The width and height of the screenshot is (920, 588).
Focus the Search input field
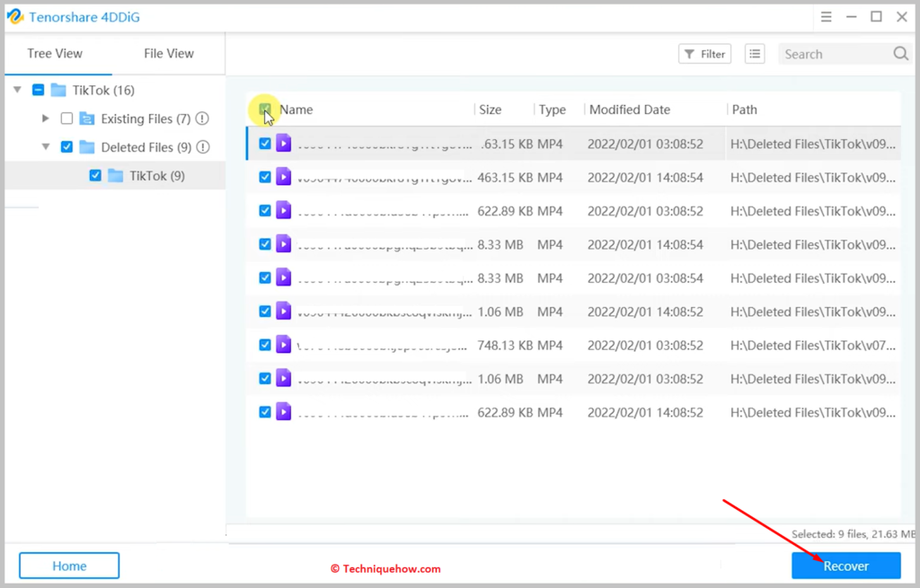pyautogui.click(x=836, y=54)
